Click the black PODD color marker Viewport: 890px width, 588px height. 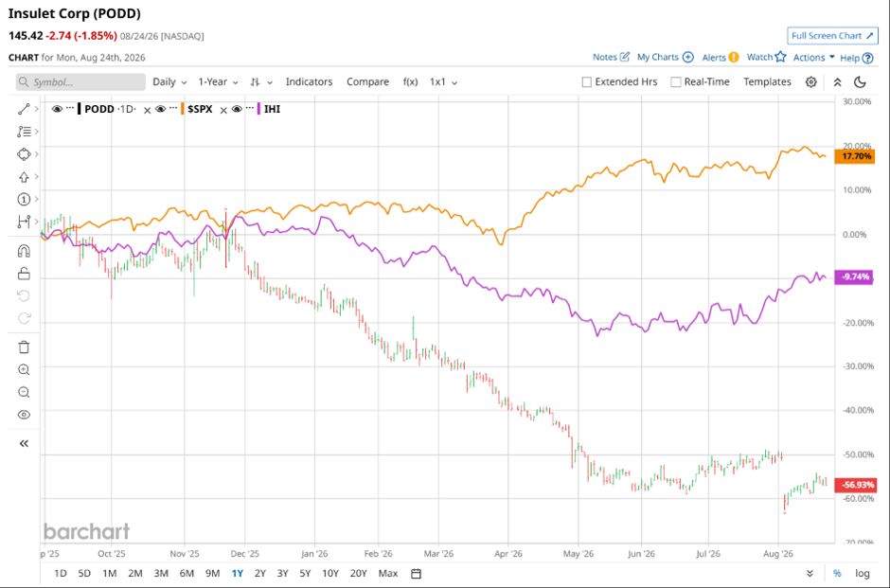tap(79, 109)
